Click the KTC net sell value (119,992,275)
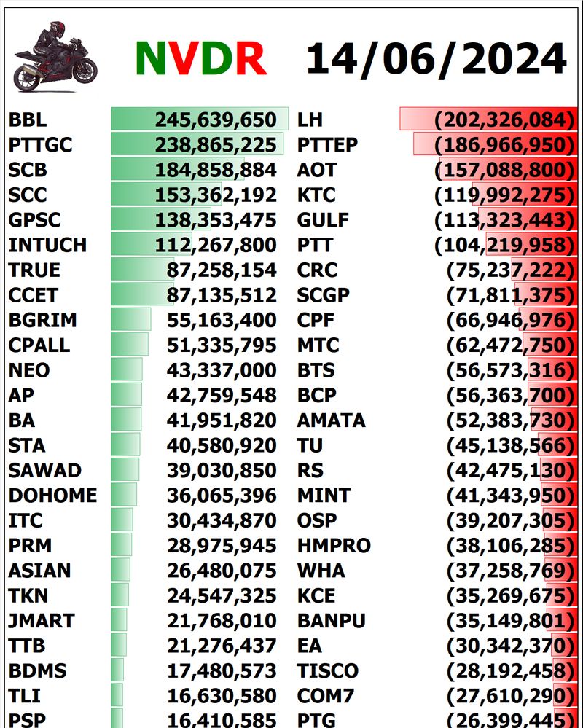Image resolution: width=583 pixels, height=728 pixels. (x=504, y=195)
